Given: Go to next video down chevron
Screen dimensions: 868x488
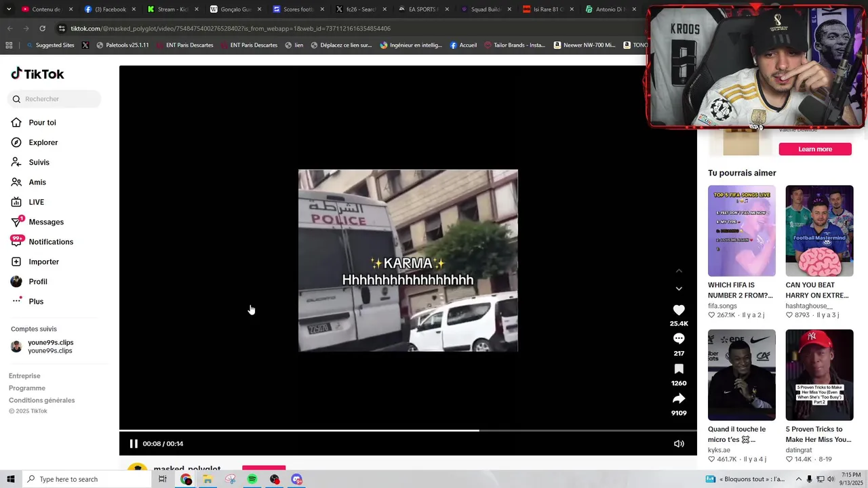Looking at the screenshot, I should click(679, 289).
